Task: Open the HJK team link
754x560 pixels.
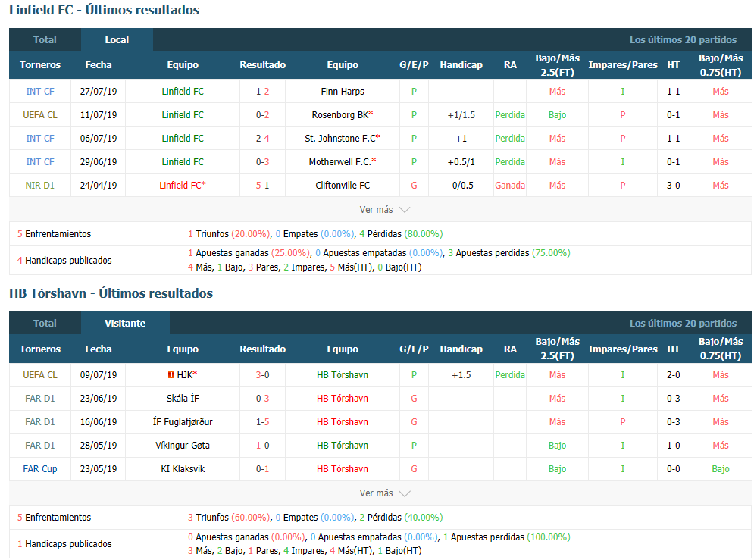Action: (185, 375)
